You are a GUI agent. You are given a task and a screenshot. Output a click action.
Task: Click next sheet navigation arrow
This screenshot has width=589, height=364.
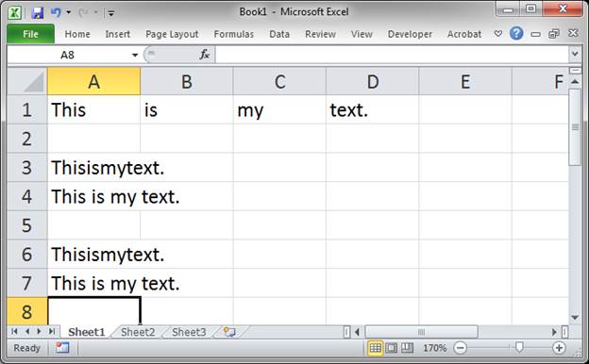tap(39, 331)
